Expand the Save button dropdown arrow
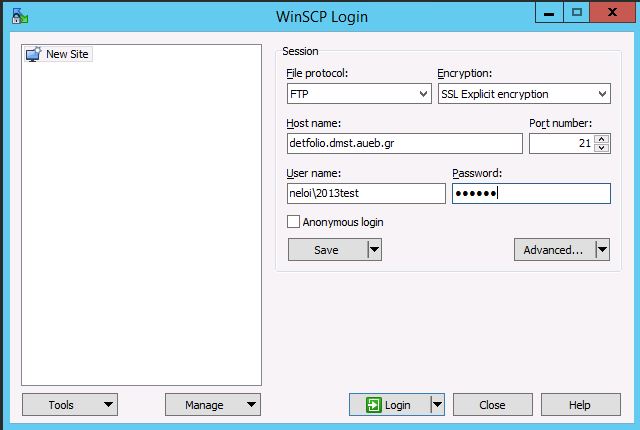Screen dimensions: 640x430 click(374, 250)
